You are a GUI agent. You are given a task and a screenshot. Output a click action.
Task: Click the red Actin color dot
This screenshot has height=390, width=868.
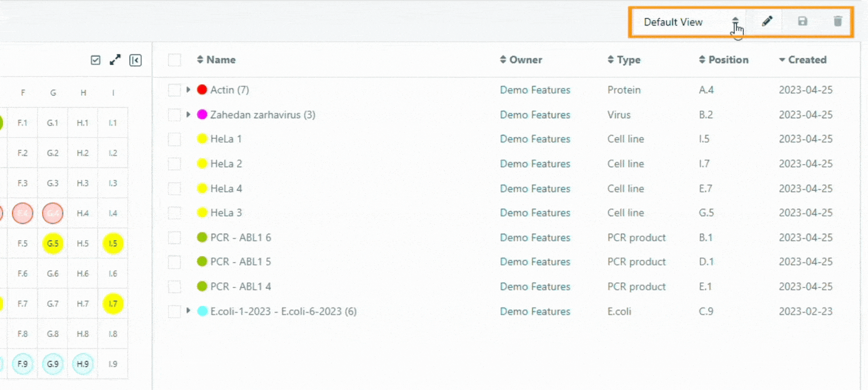point(202,90)
